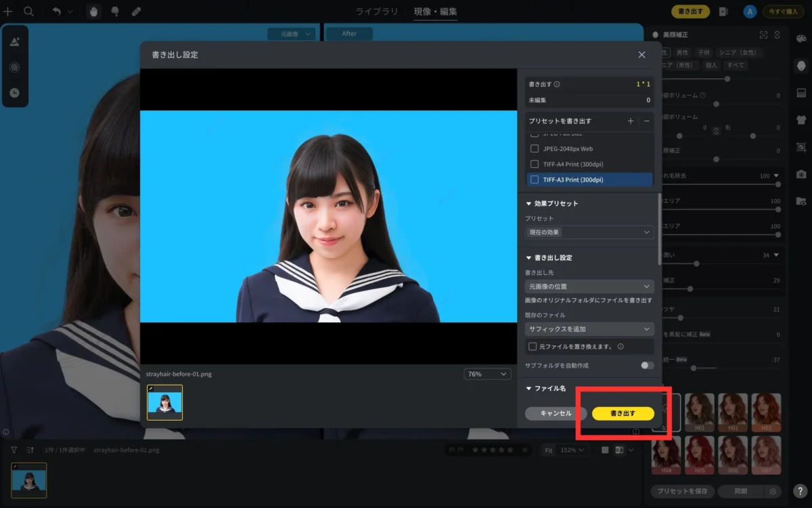Select the すべて category tab
Image resolution: width=812 pixels, height=508 pixels.
pos(735,65)
